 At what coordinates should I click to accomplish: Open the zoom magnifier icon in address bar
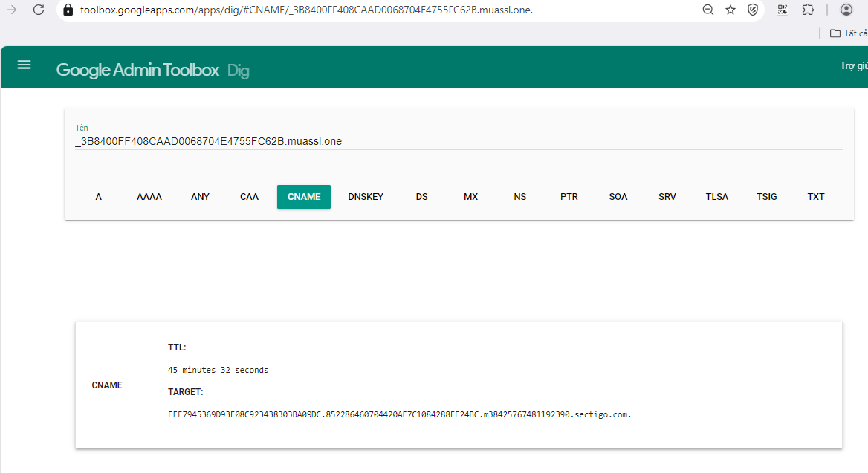pos(708,10)
